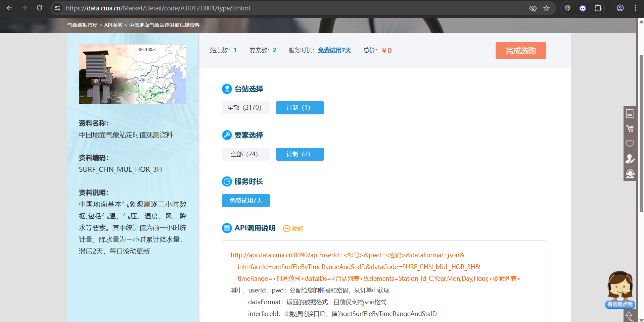Choose 免费试用7天 service duration
Screen dimensions: 644x322
click(246, 201)
